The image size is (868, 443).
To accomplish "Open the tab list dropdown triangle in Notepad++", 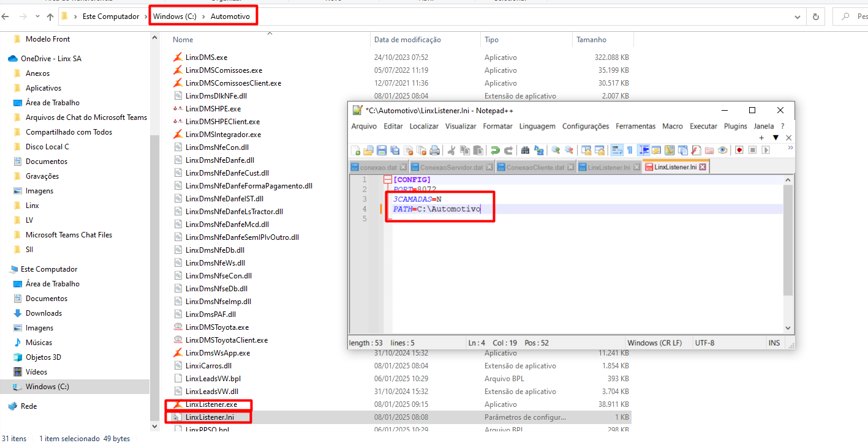I will pyautogui.click(x=776, y=138).
